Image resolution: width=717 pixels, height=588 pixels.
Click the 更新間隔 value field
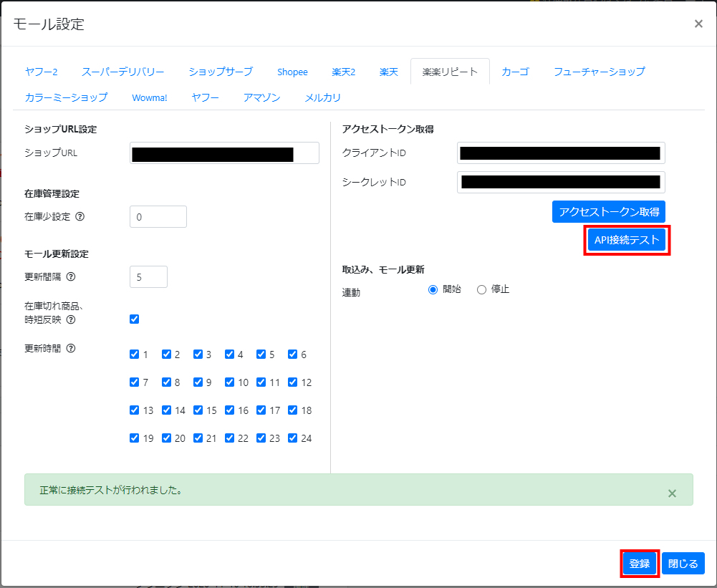click(148, 277)
